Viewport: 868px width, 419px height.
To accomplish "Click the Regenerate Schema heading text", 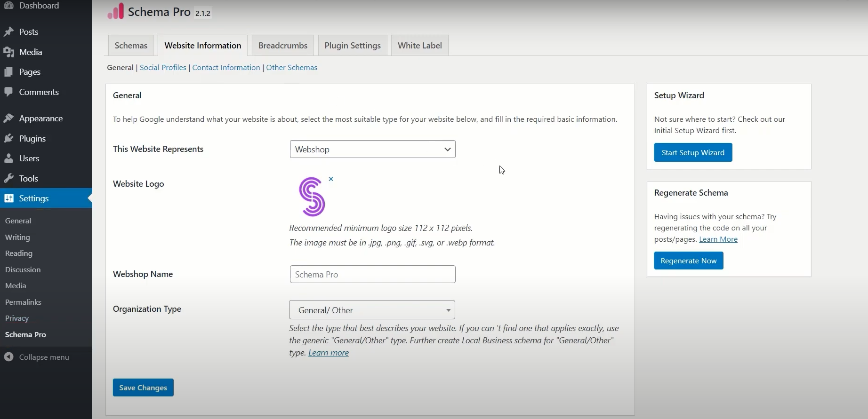I will [x=691, y=193].
